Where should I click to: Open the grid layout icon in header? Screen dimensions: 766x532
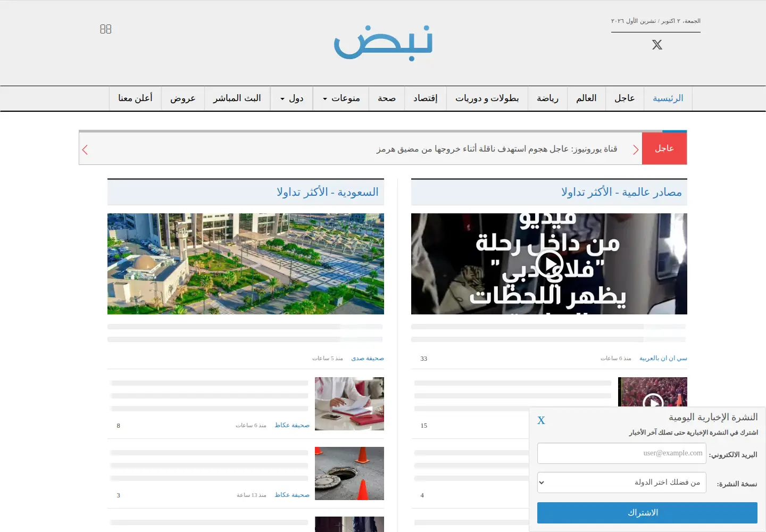click(106, 29)
